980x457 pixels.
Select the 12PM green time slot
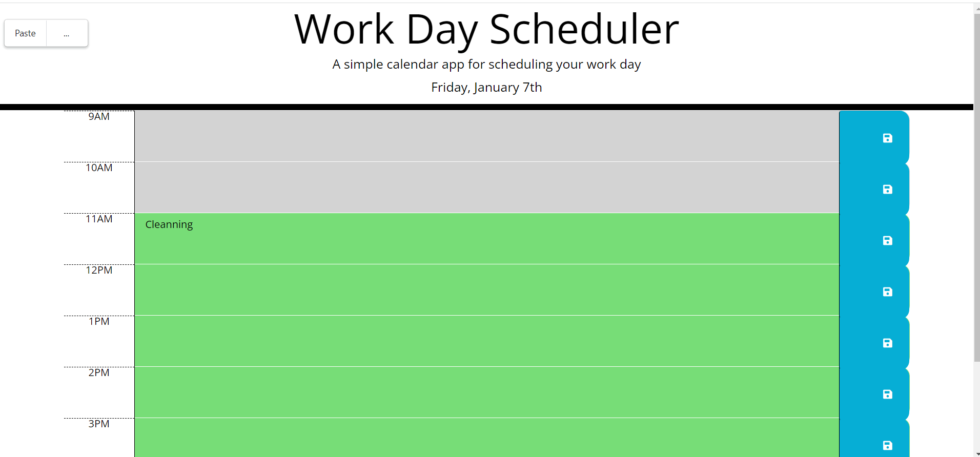pyautogui.click(x=461, y=289)
